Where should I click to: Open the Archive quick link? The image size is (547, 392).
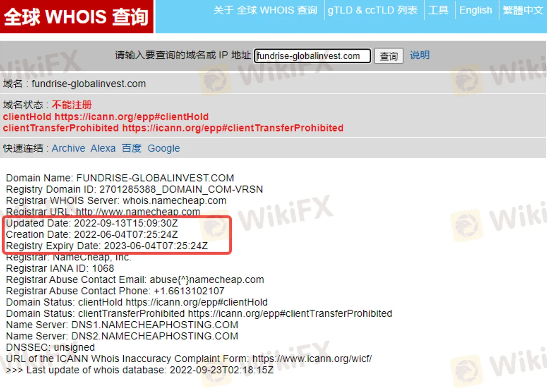click(68, 148)
